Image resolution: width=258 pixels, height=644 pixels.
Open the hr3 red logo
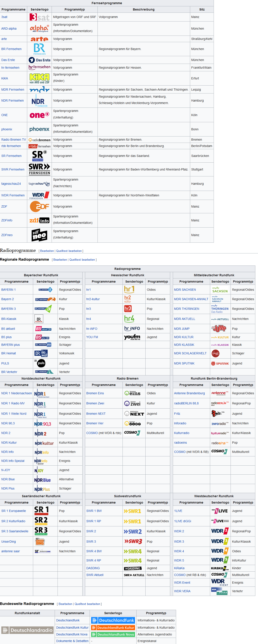pos(128,309)
